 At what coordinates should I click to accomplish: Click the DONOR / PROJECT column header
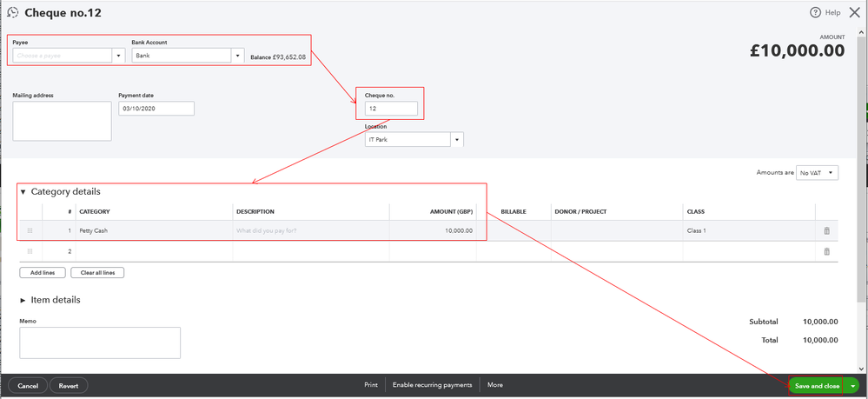(580, 212)
